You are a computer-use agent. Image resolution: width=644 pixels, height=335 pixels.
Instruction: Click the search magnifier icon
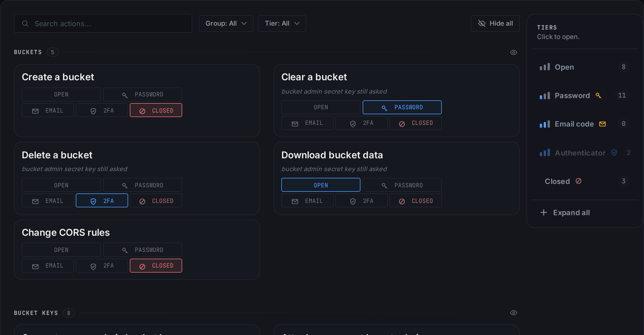25,24
